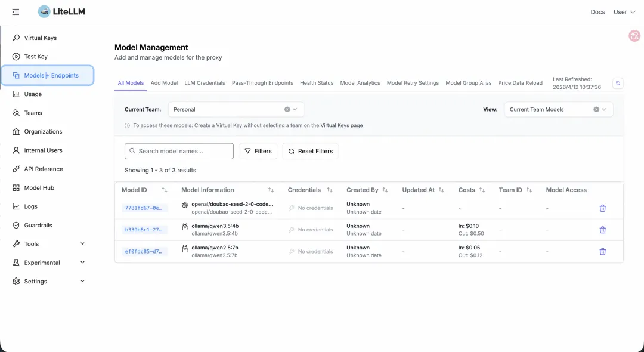
Task: Click the Reset Filters button
Action: click(310, 152)
